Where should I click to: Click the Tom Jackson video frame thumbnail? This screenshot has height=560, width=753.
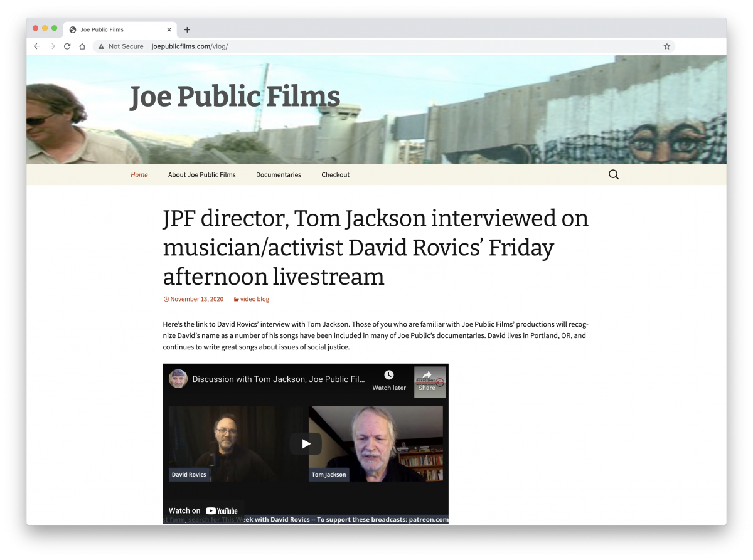pyautogui.click(x=376, y=444)
